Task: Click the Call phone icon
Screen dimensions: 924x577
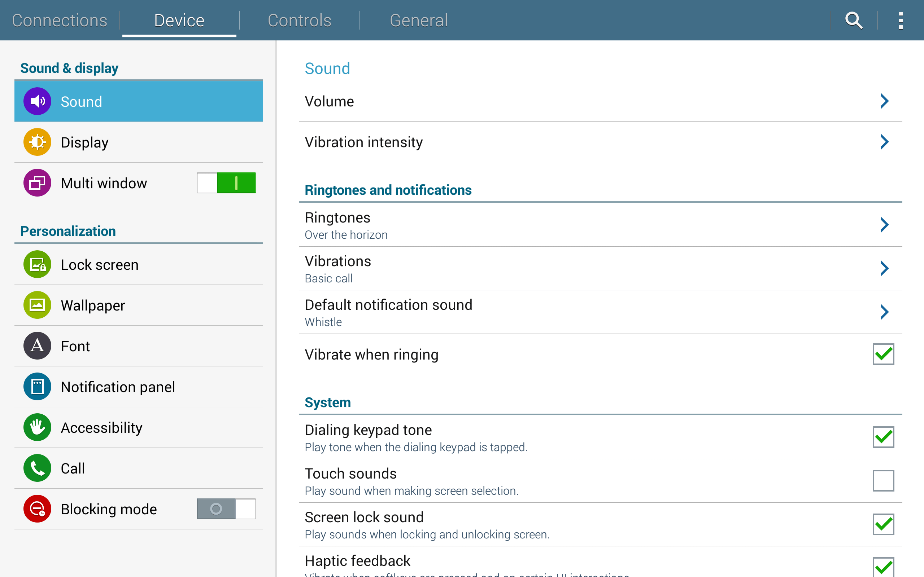Action: pyautogui.click(x=37, y=468)
